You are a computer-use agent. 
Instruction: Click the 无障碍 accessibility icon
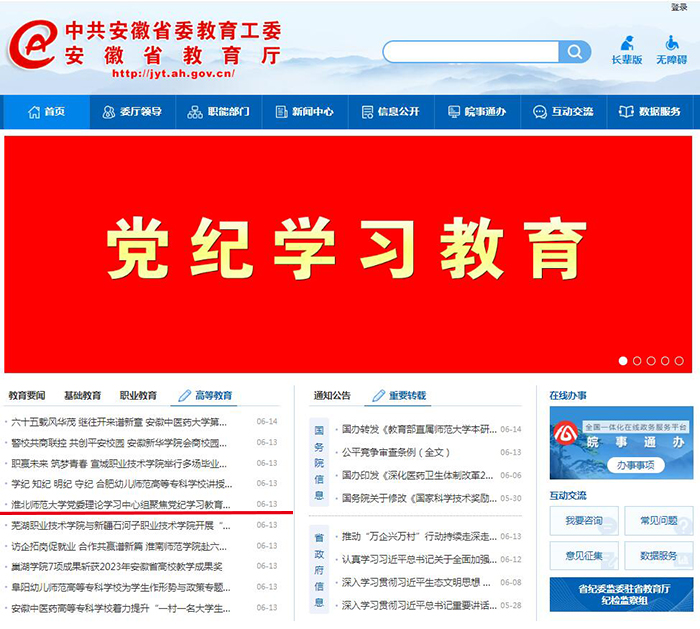671,50
